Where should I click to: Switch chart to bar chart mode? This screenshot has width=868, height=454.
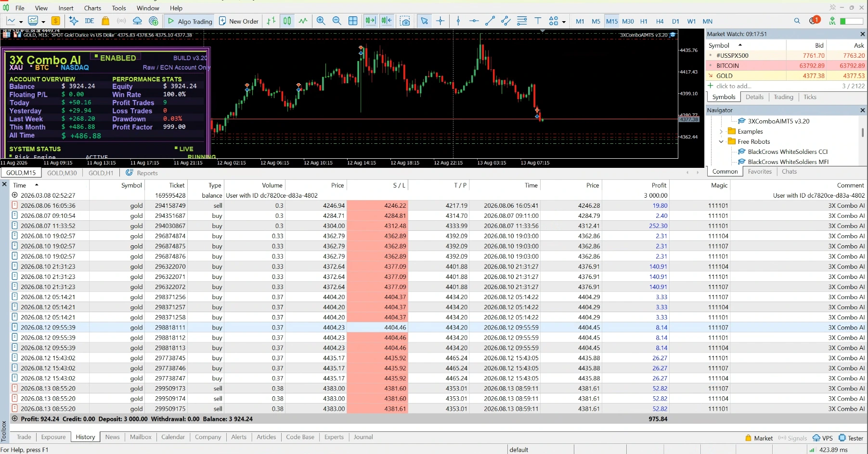tap(271, 21)
